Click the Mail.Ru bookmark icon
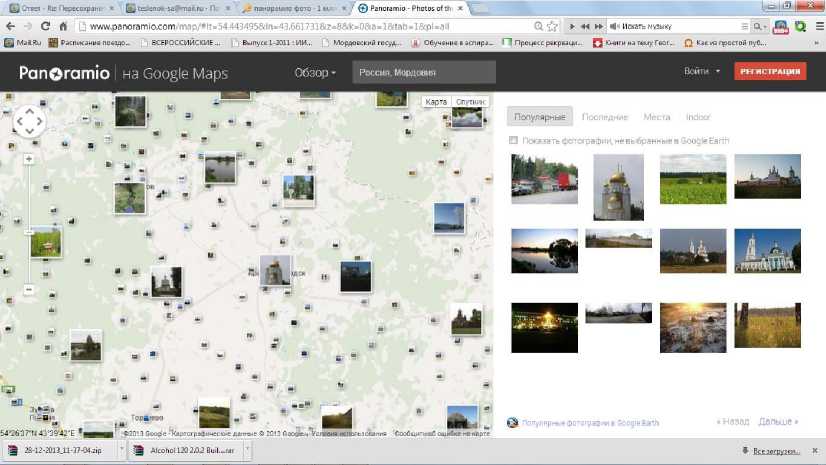826x465 pixels. click(9, 43)
